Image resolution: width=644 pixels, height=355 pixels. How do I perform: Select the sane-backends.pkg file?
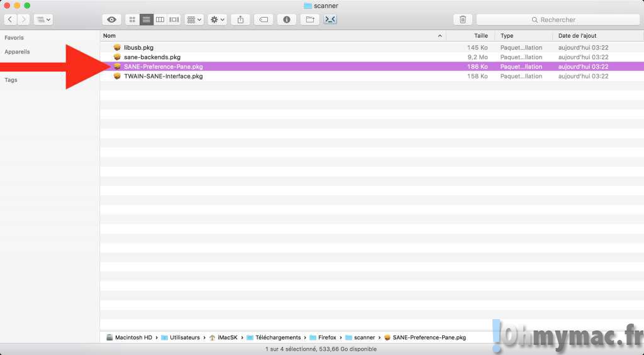click(x=152, y=57)
